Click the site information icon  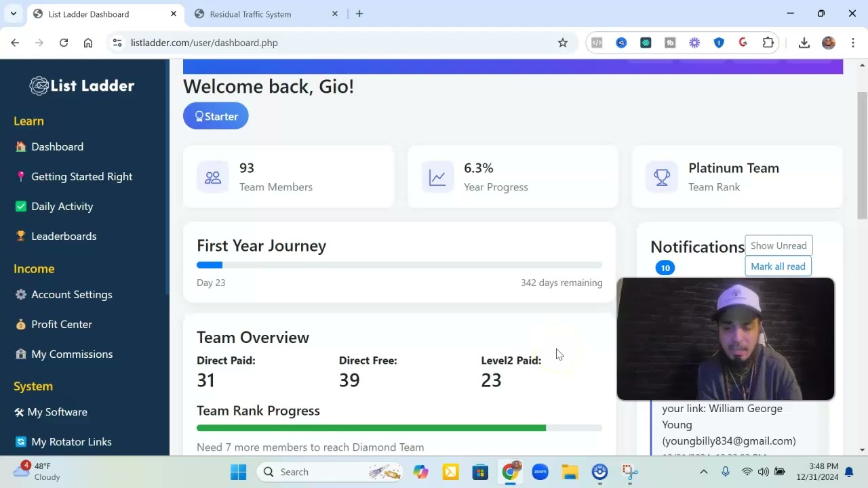point(117,43)
